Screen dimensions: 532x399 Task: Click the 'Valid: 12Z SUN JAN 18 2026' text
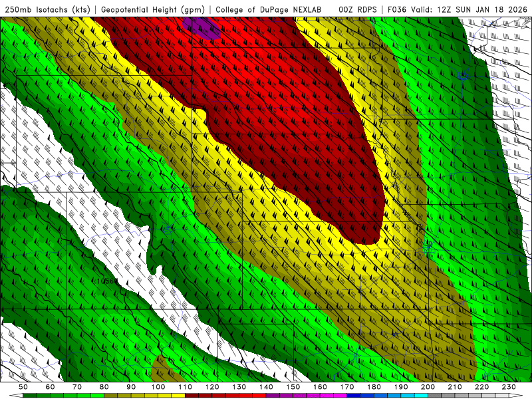(469, 9)
